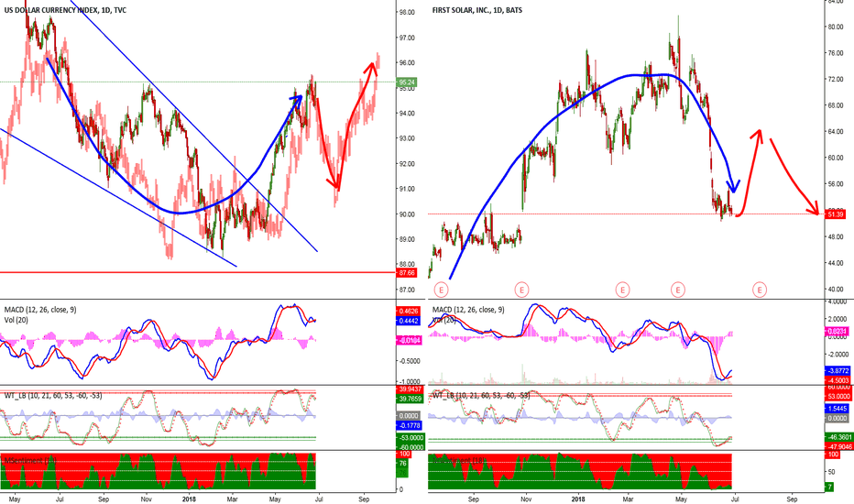Click the 40.00 tick on First Solar price axis
The height and width of the screenshot is (504, 854).
pos(836,290)
